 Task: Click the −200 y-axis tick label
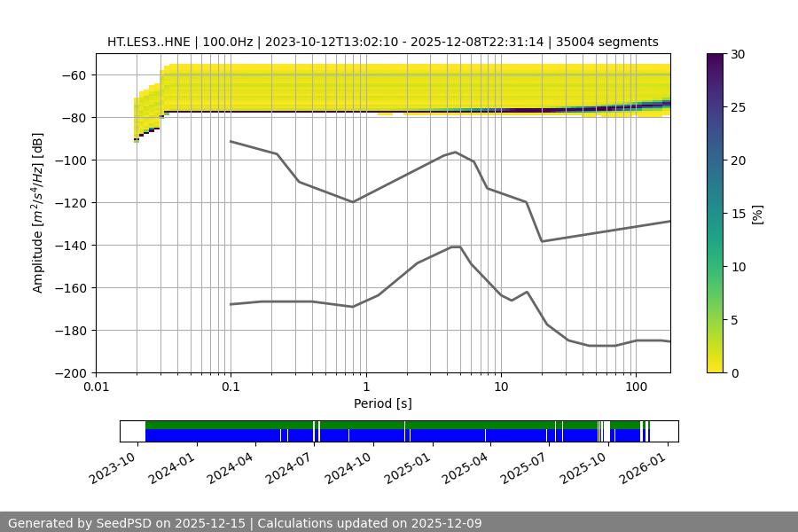73,372
